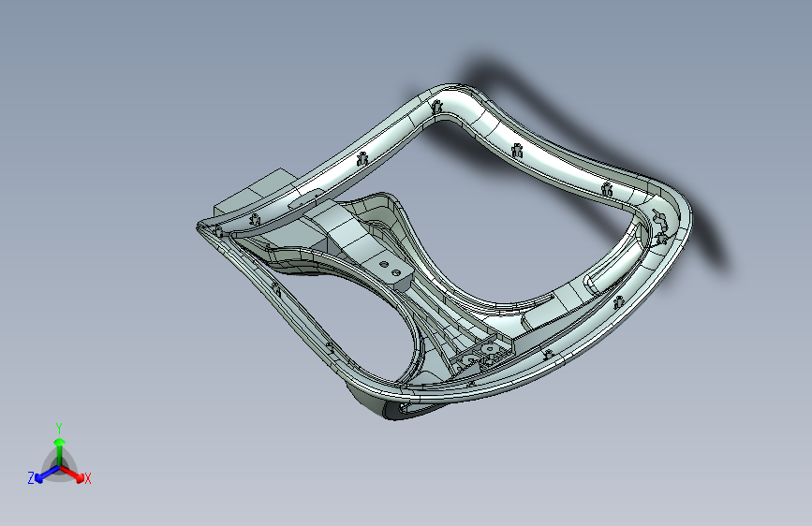
Task: Click the blue Z axis of the triad
Action: (x=47, y=474)
